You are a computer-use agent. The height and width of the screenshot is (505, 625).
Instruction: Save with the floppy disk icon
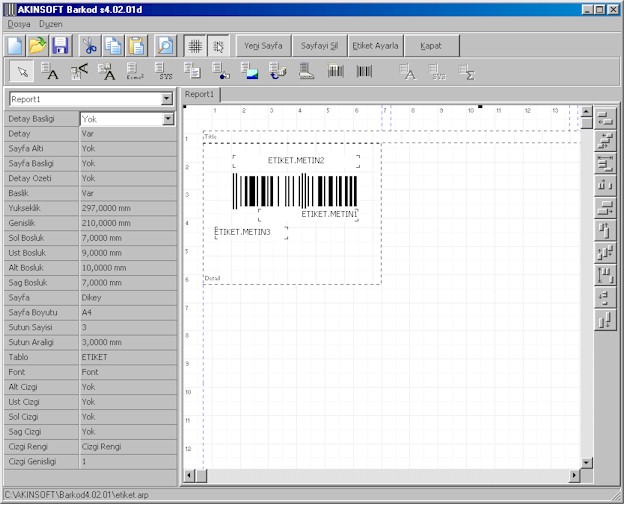click(61, 46)
